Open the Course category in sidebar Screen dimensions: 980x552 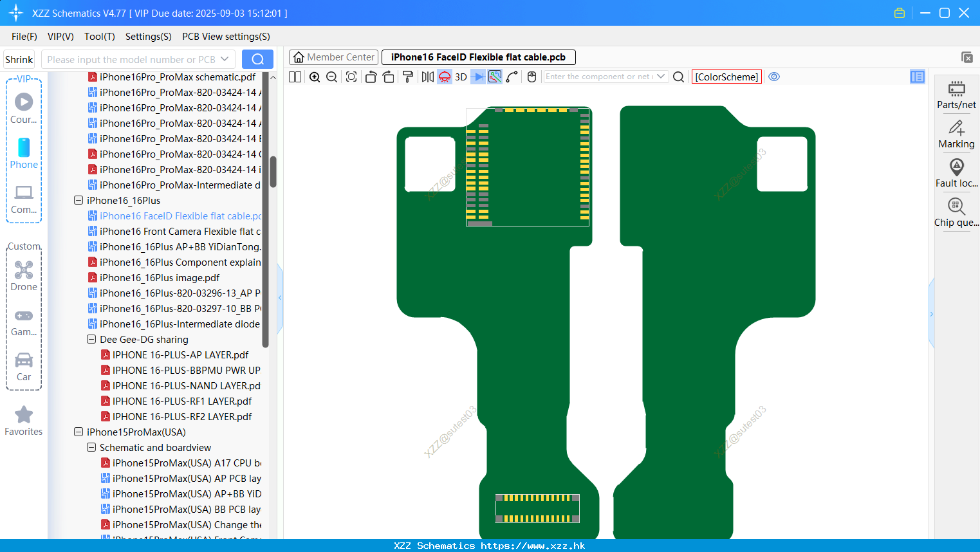click(24, 109)
